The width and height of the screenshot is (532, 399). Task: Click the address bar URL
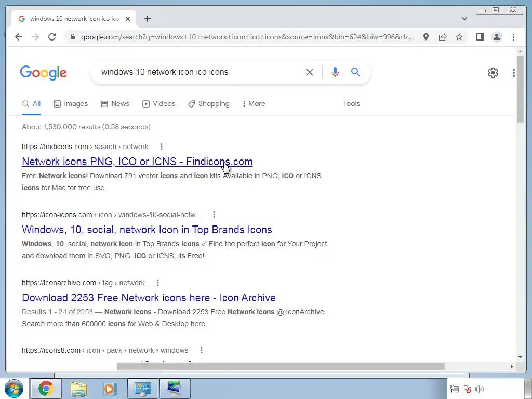click(247, 37)
